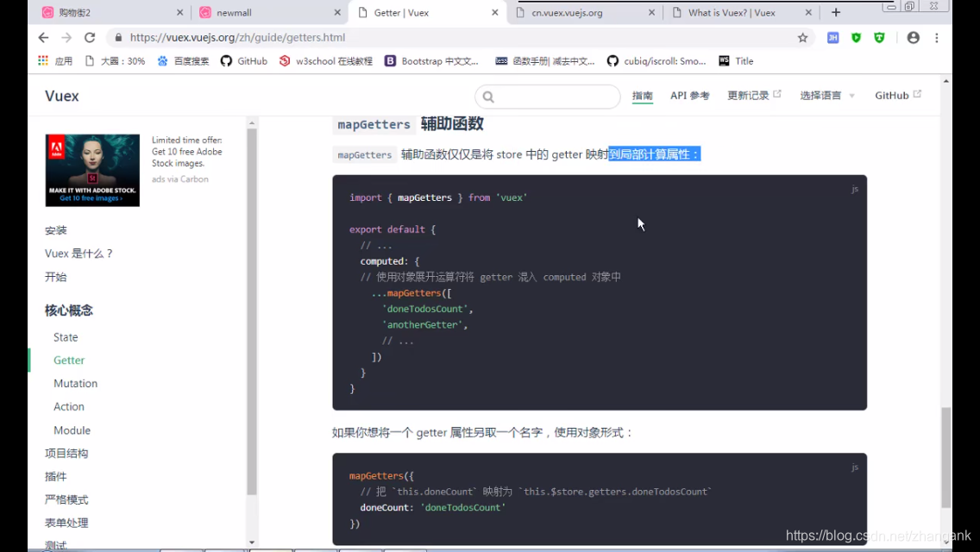The width and height of the screenshot is (980, 552).
Task: Open the 指南 nav item
Action: [x=642, y=96]
